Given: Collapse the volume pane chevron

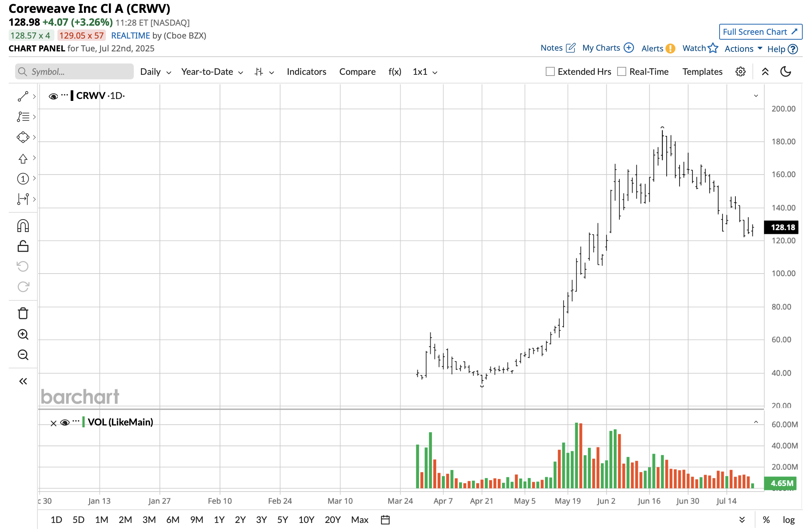Looking at the screenshot, I should click(756, 422).
